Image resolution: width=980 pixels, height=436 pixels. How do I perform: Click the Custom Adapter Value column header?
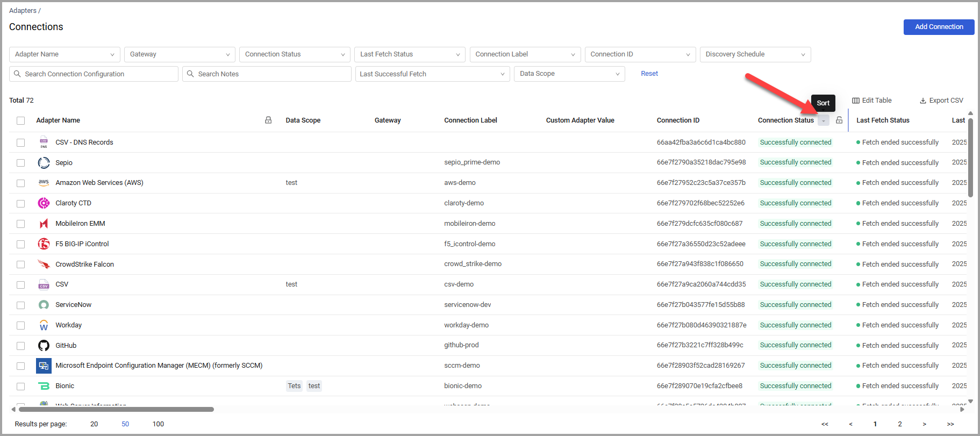(580, 120)
